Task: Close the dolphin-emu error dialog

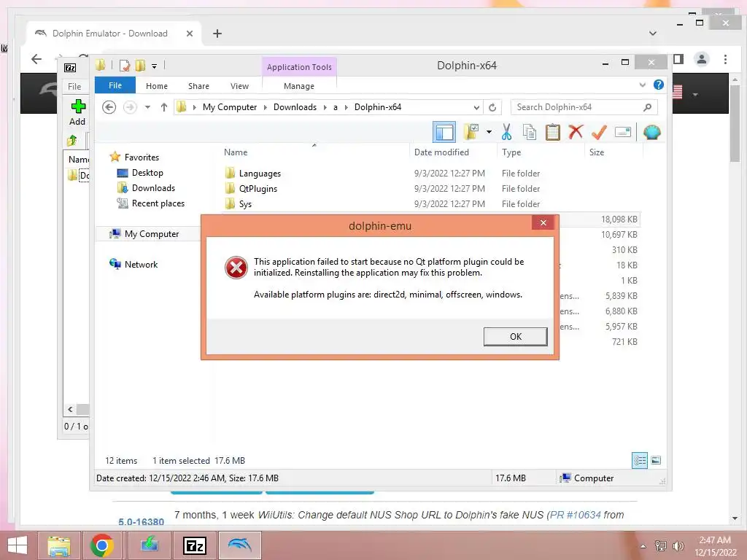Action: [543, 223]
